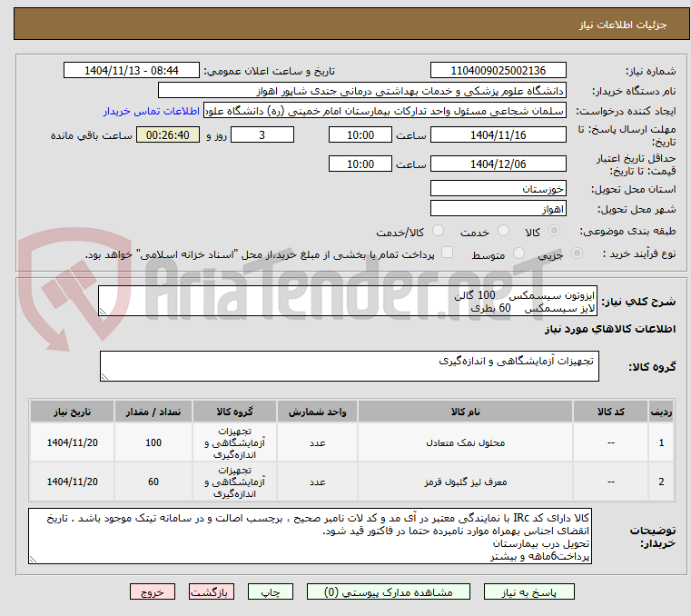Screen dimensions: 691x616
Task: Click the 'خروج' exit button
Action: click(153, 592)
